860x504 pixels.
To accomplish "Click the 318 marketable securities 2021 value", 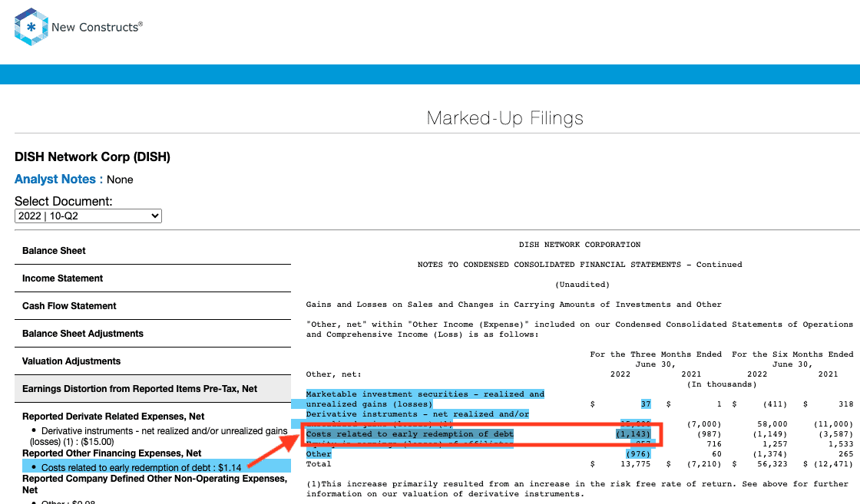I will tap(846, 404).
